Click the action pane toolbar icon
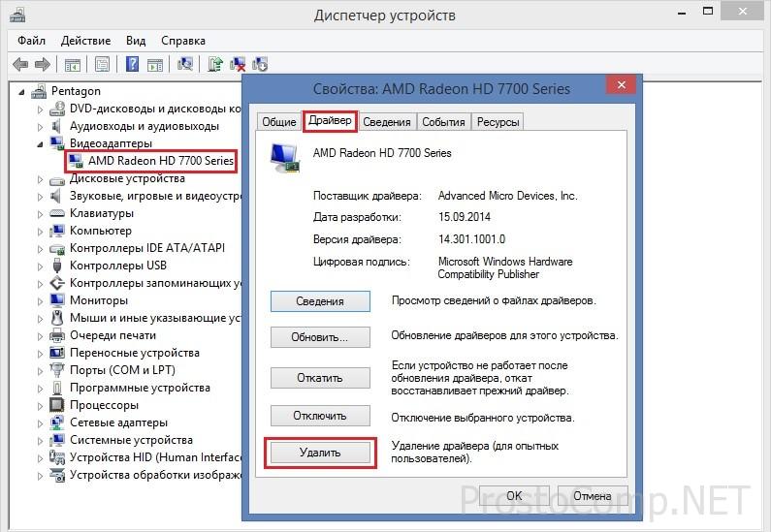771x532 pixels. pyautogui.click(x=155, y=64)
